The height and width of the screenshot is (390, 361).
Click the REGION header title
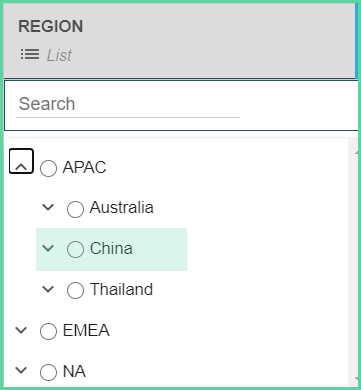tap(51, 27)
